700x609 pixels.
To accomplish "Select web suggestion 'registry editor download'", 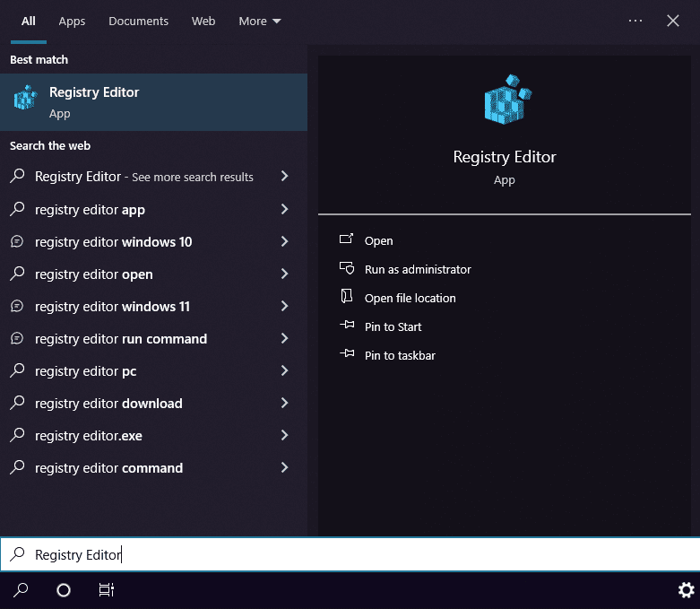I will pyautogui.click(x=153, y=403).
